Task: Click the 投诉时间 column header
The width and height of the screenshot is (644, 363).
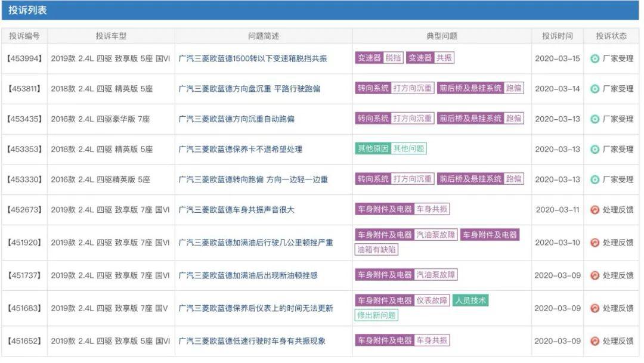Action: click(557, 36)
